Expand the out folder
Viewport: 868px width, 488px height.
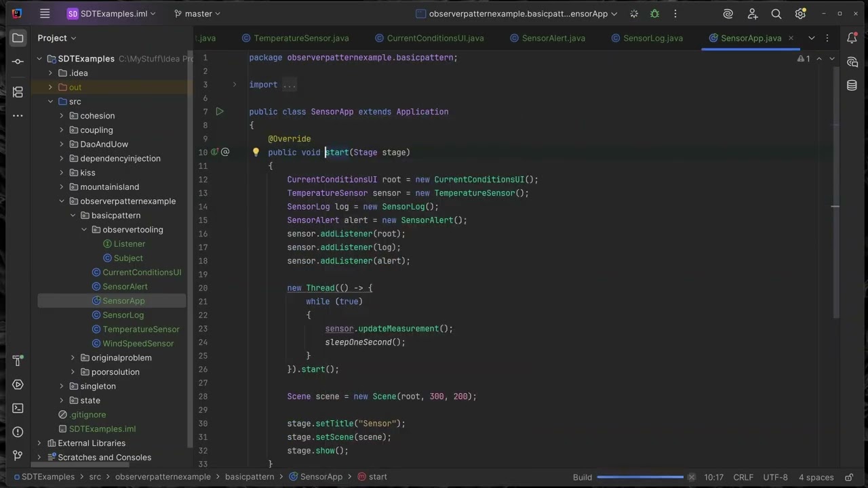coord(50,87)
